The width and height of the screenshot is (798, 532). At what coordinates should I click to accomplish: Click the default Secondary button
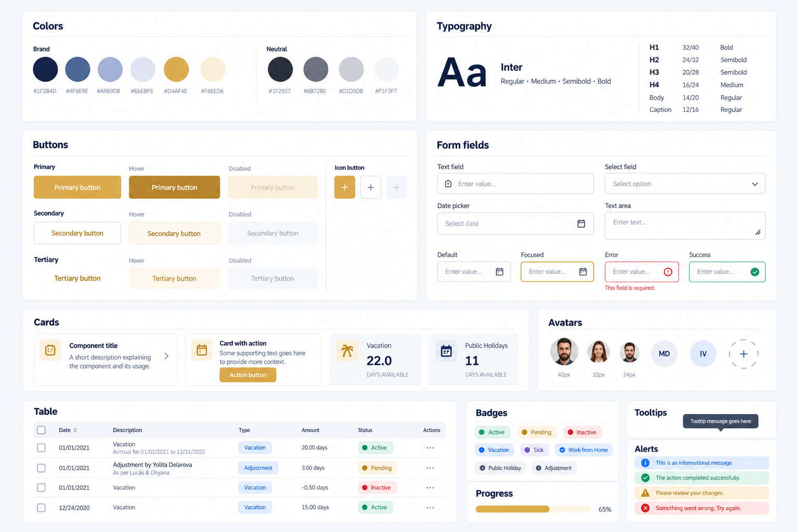pos(77,233)
